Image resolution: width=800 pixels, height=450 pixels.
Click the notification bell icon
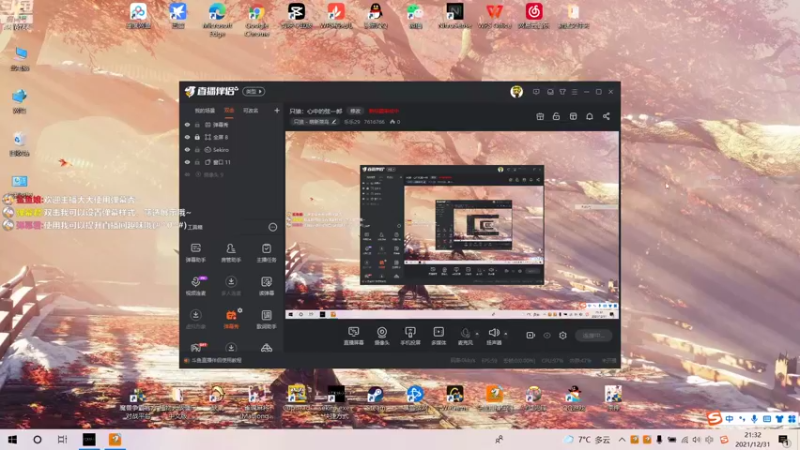[x=589, y=116]
